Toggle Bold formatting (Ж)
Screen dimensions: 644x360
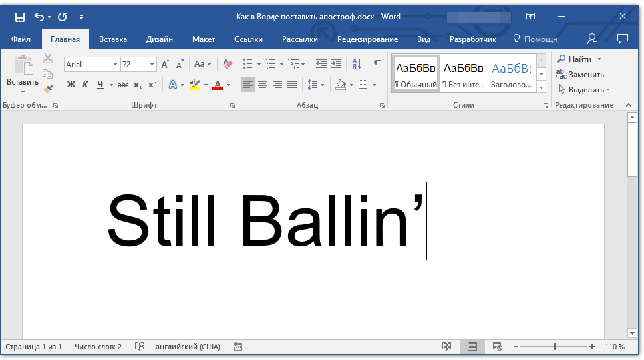point(71,85)
